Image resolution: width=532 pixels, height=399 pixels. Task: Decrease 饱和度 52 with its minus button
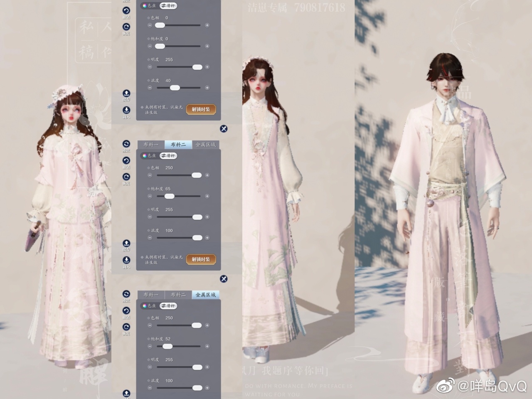click(150, 346)
